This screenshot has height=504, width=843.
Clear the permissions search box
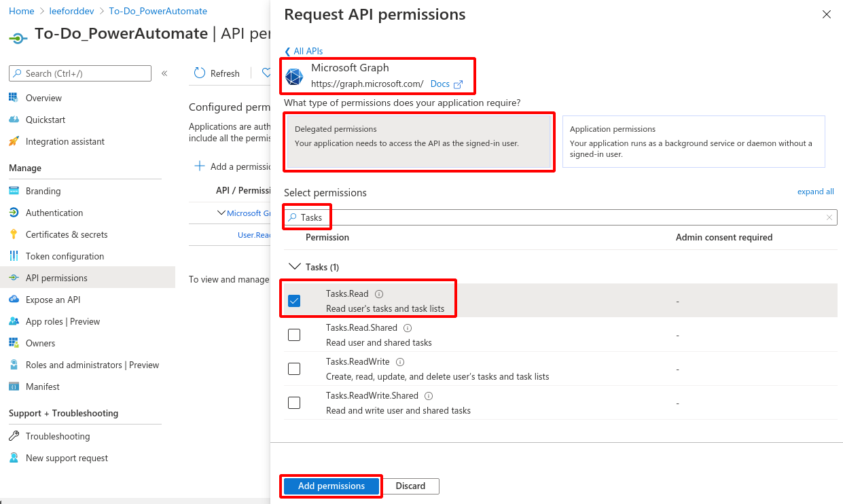829,217
